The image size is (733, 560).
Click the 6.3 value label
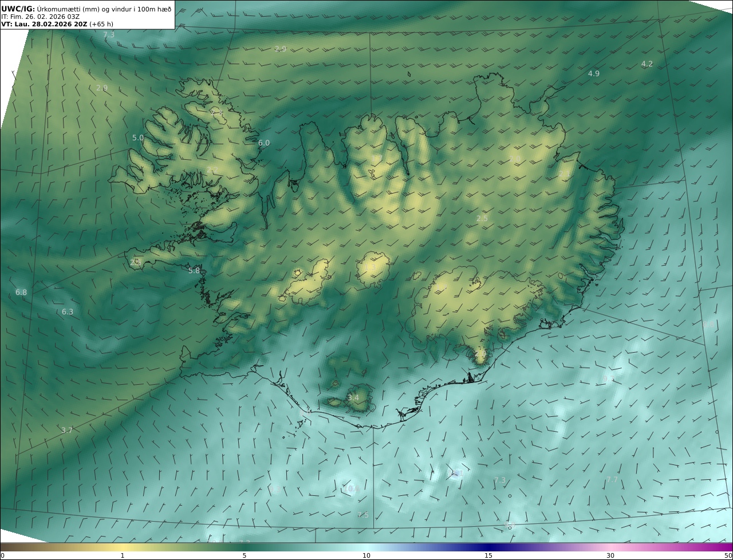[x=68, y=312]
